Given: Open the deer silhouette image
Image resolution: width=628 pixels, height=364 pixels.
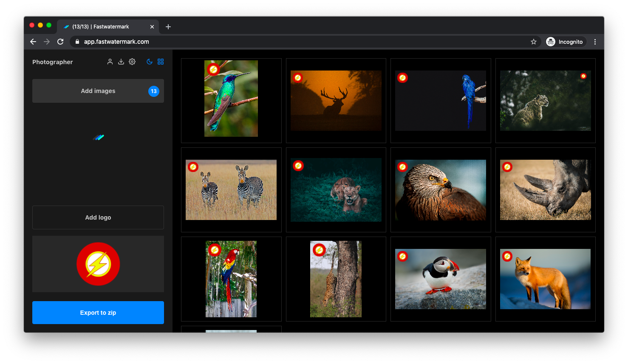Looking at the screenshot, I should pyautogui.click(x=336, y=101).
